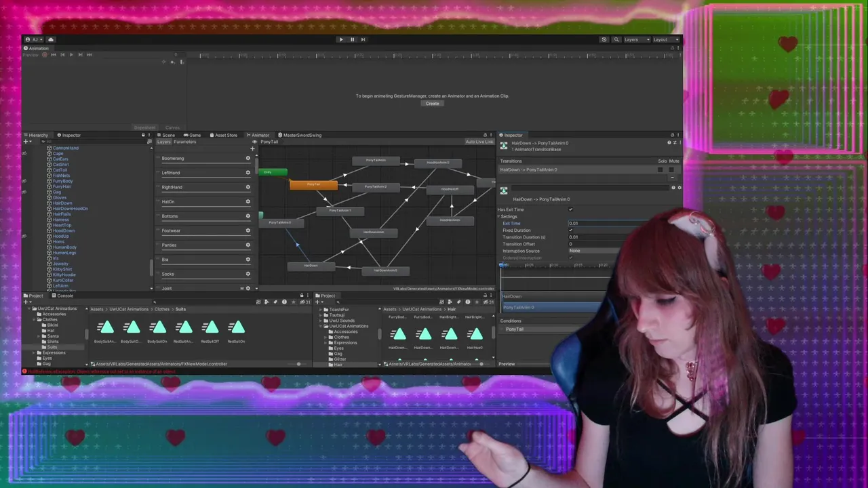
Task: Add a new animator layer with plus
Action: click(x=252, y=148)
